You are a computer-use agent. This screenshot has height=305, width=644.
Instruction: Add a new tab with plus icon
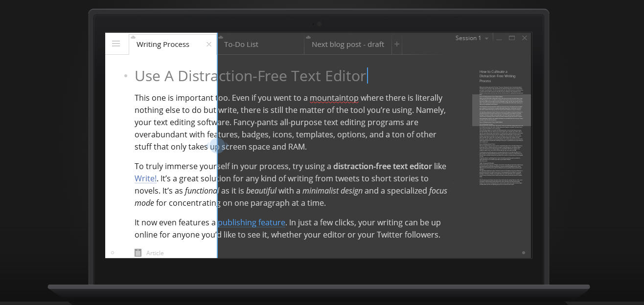[397, 44]
